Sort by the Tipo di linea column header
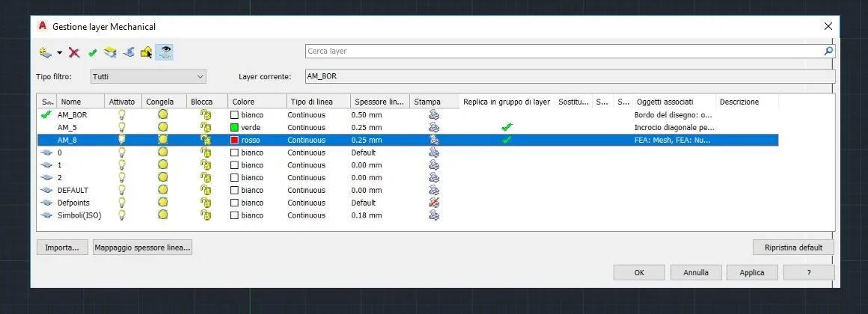This screenshot has width=868, height=314. (x=318, y=102)
